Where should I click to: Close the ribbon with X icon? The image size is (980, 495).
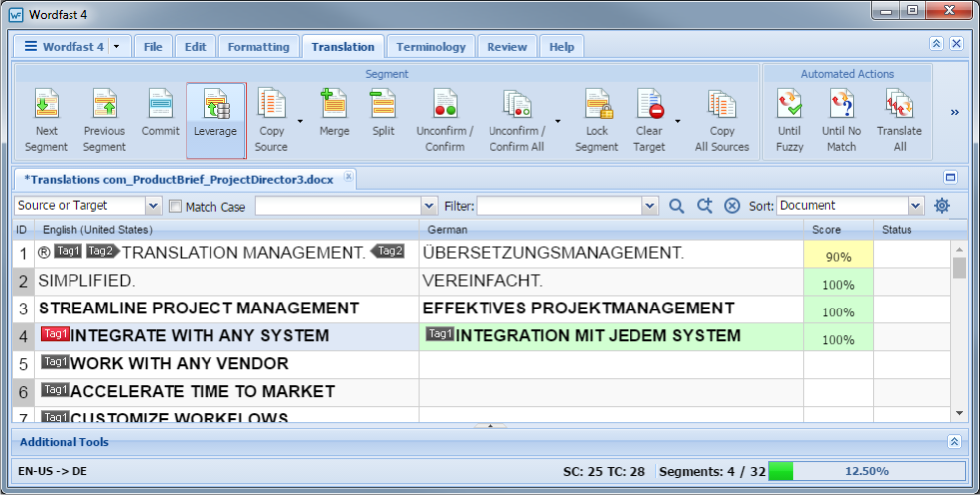point(957,43)
